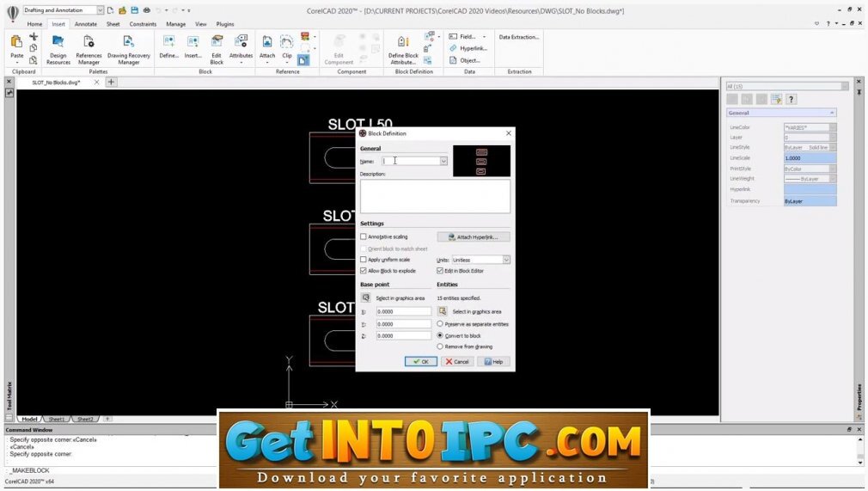Expand the LineWeight dropdown in Properties

coord(833,179)
